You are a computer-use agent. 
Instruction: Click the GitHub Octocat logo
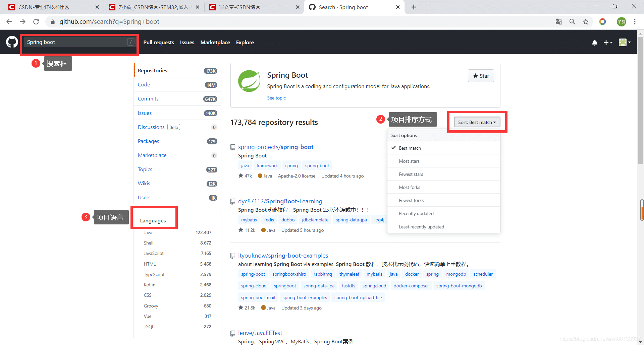12,42
